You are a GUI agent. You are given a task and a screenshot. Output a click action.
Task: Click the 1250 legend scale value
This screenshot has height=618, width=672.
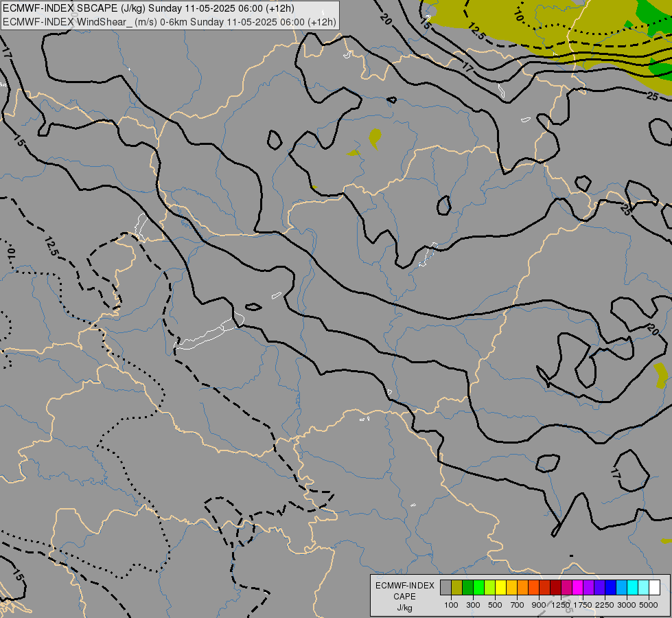click(561, 605)
